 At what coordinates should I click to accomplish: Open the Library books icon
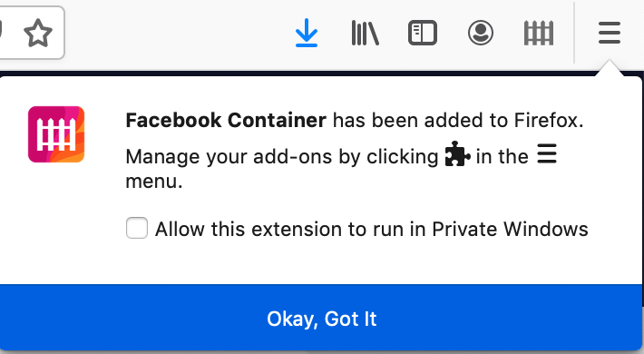tap(365, 33)
